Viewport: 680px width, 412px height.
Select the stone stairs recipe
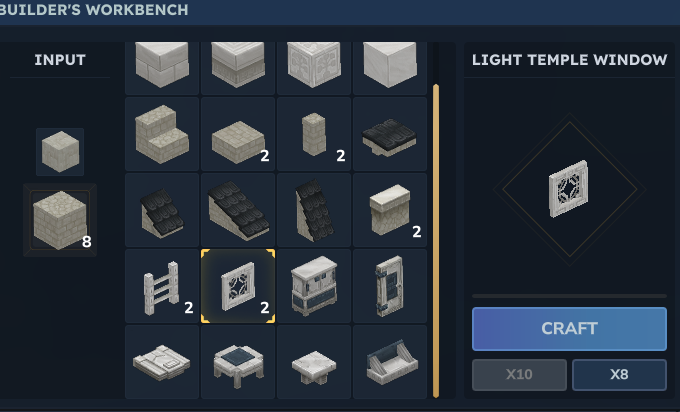(162, 134)
